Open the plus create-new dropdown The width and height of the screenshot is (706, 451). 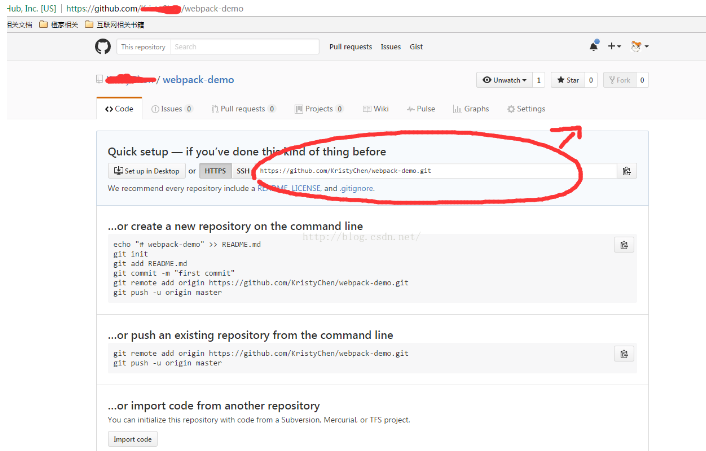pos(614,46)
